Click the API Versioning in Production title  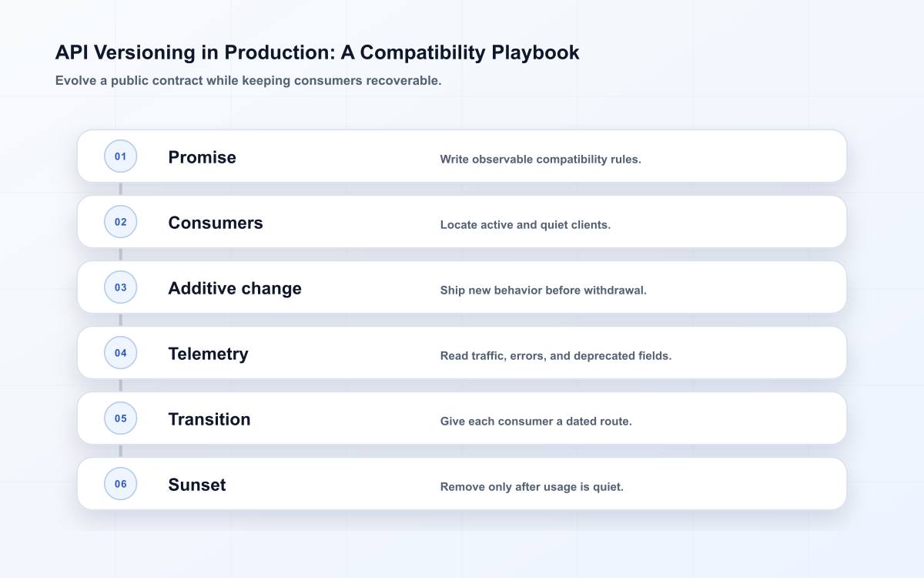[317, 52]
